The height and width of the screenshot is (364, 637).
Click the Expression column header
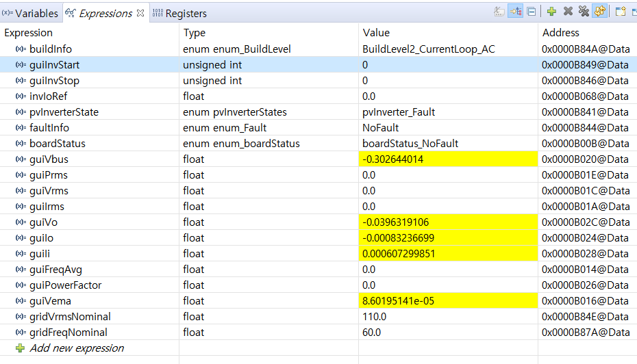click(28, 33)
